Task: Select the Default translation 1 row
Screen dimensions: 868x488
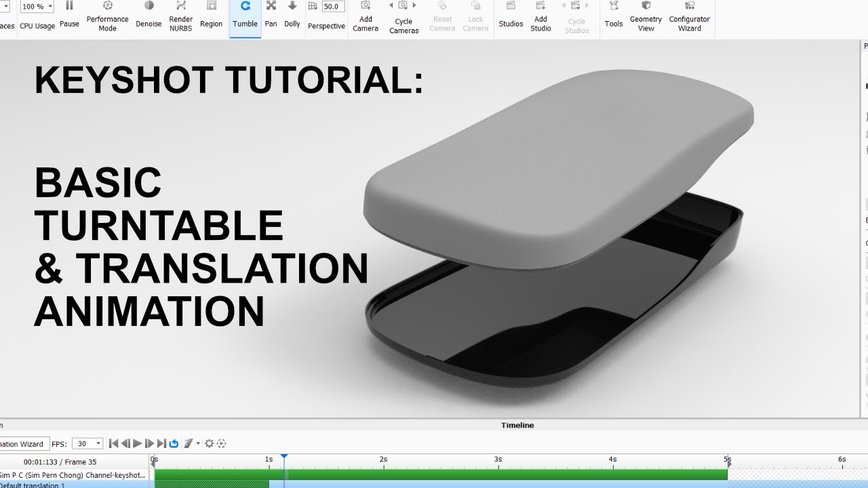Action: pos(73,485)
